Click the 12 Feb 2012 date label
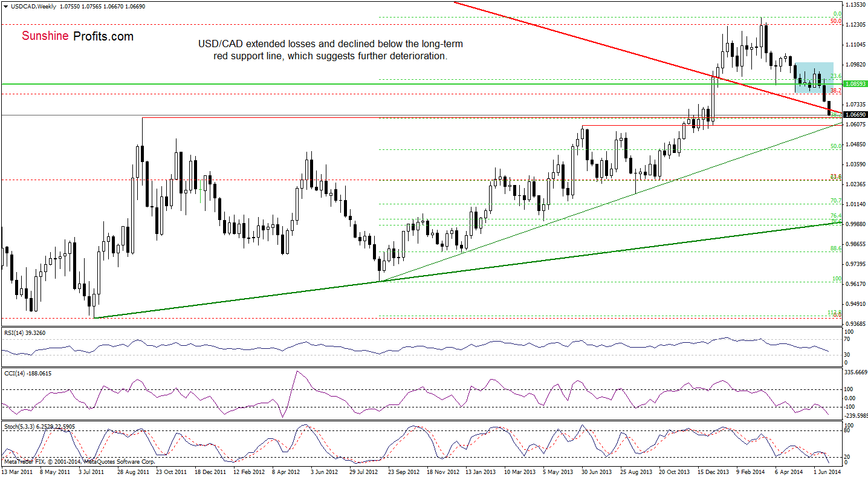 tap(250, 471)
